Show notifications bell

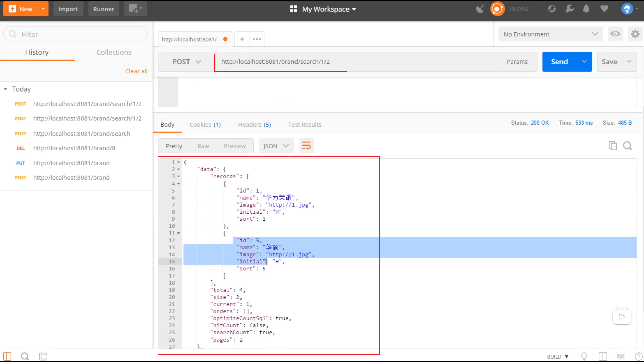(x=586, y=9)
